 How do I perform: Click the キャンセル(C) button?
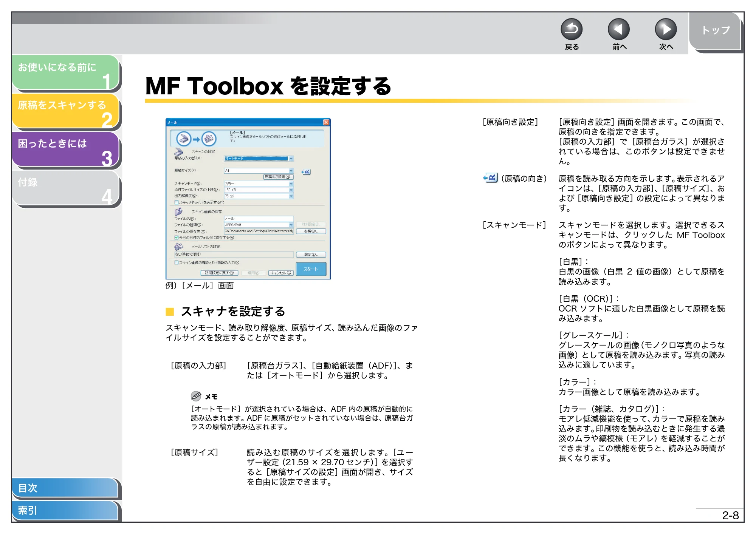coord(280,273)
